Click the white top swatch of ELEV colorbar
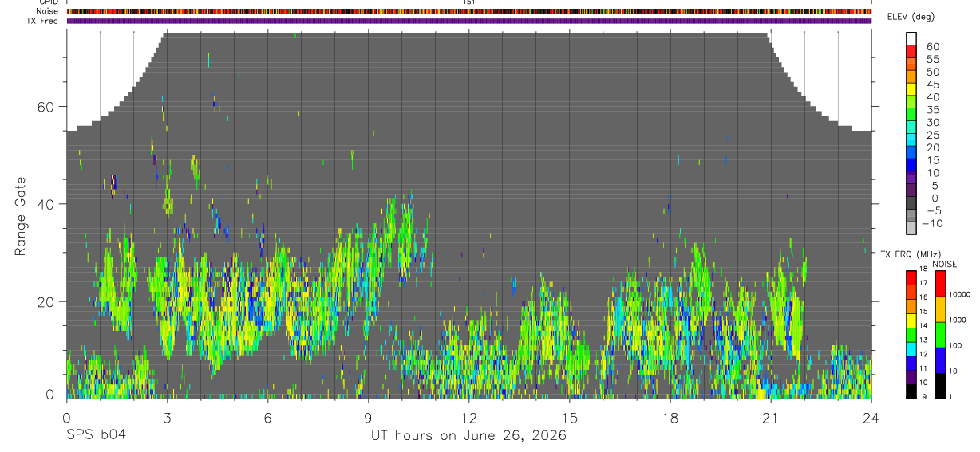Viewport: 980px width, 452px height. click(x=911, y=39)
